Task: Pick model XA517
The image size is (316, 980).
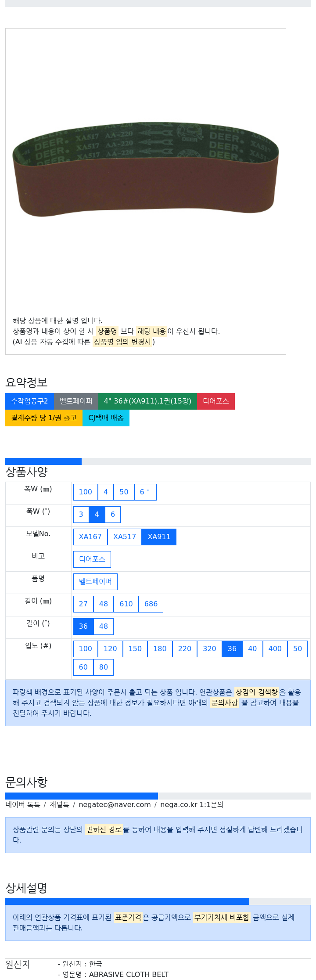Action: pos(125,537)
